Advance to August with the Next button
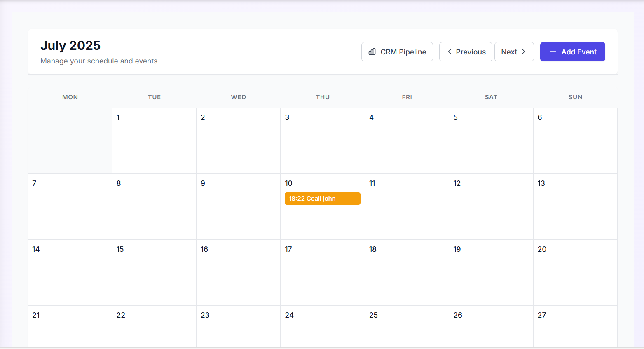Screen dimensions: 644x349 [x=514, y=52]
